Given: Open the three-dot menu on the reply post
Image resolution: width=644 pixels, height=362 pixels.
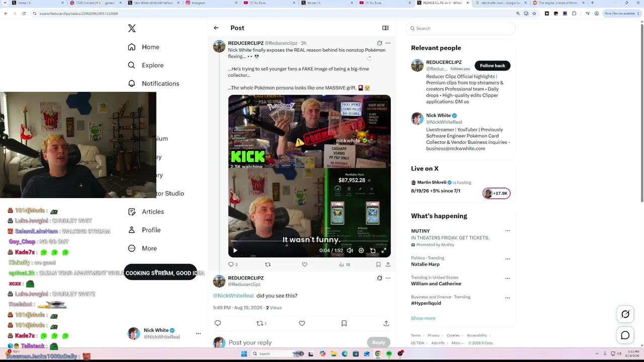Looking at the screenshot, I should pyautogui.click(x=388, y=278).
